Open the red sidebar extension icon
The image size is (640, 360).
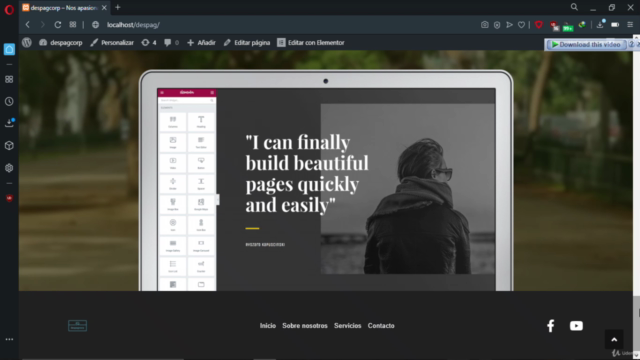[x=9, y=198]
